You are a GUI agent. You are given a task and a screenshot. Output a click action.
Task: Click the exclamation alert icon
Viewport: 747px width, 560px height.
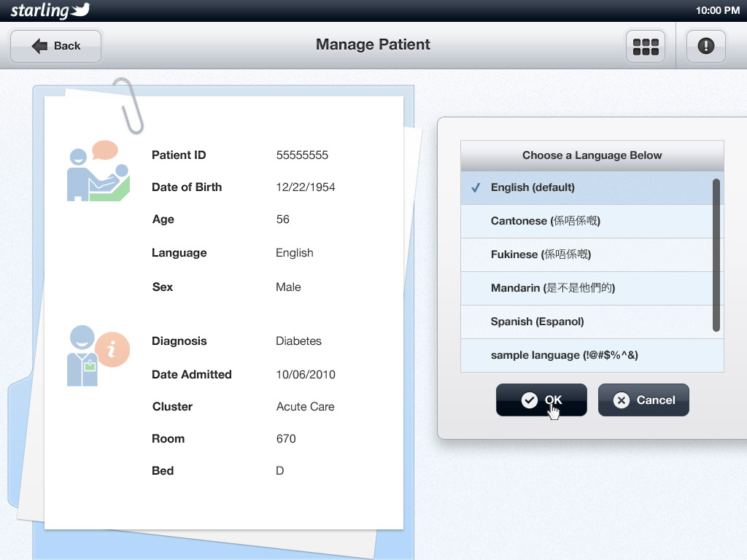coord(705,47)
